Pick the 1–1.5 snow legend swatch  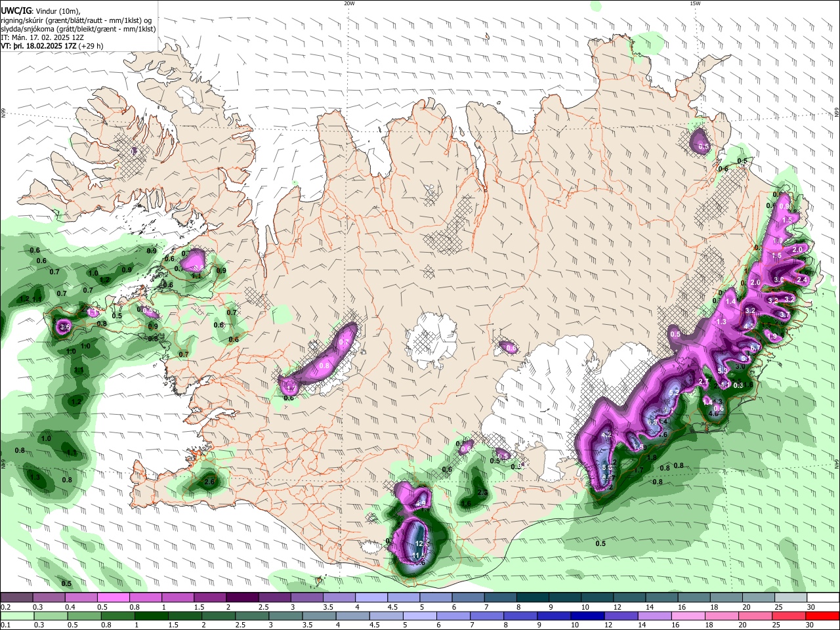coord(177,598)
